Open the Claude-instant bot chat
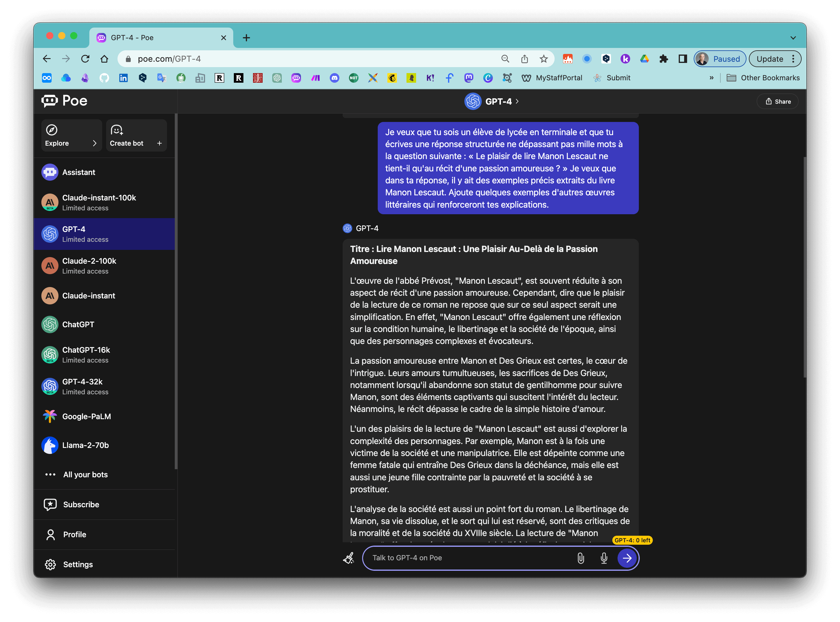The image size is (840, 622). (x=104, y=296)
